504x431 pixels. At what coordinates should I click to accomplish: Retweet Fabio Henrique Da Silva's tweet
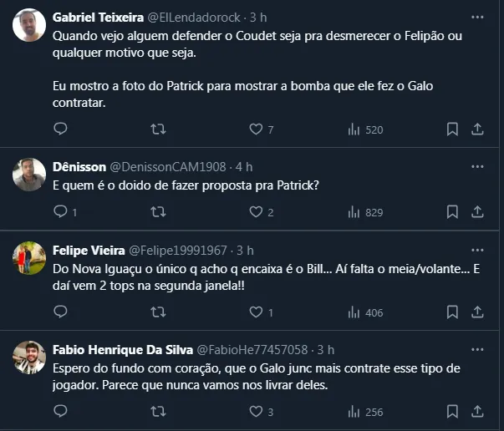157,411
